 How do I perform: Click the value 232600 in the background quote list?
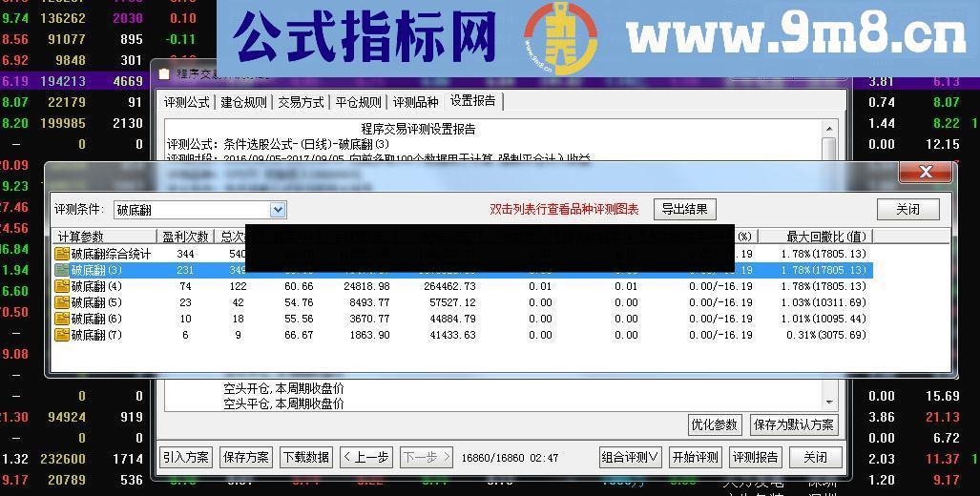point(62,459)
